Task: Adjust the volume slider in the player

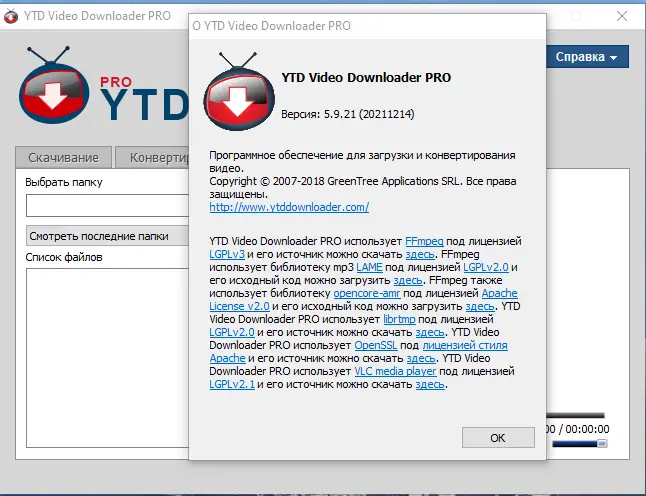Action: tap(579, 444)
